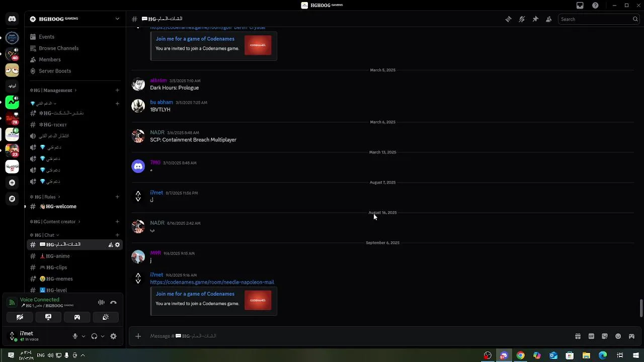Screen dimensions: 644x362
Task: Expand HG | Management category
Action: point(53,90)
